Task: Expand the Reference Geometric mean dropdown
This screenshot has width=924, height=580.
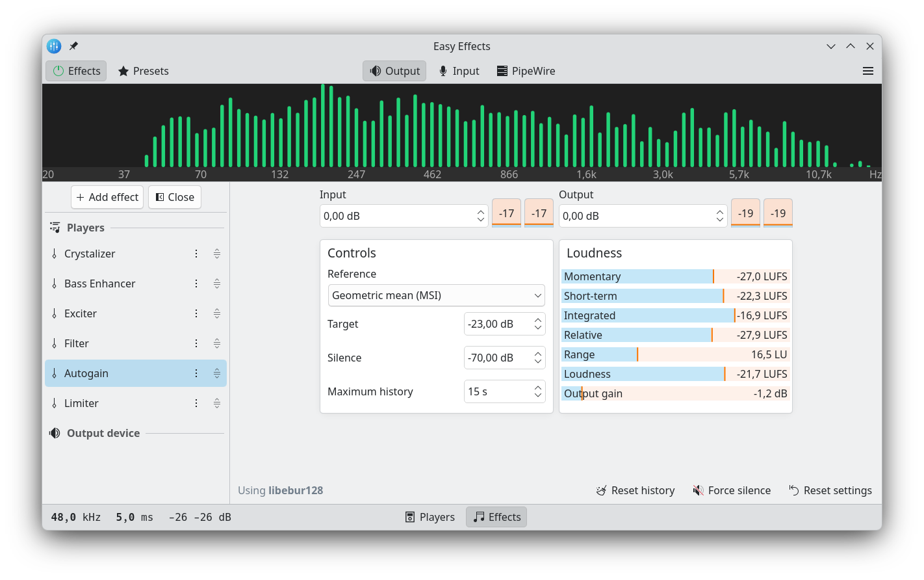Action: click(436, 295)
